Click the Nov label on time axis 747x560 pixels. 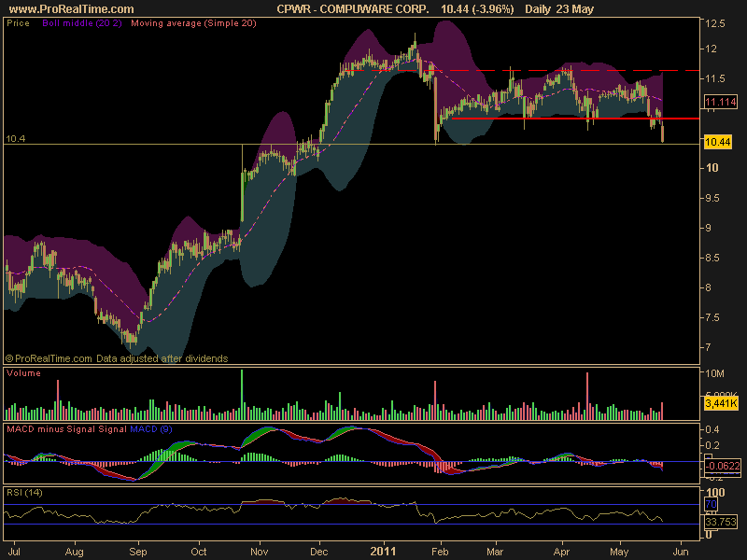[x=259, y=552]
